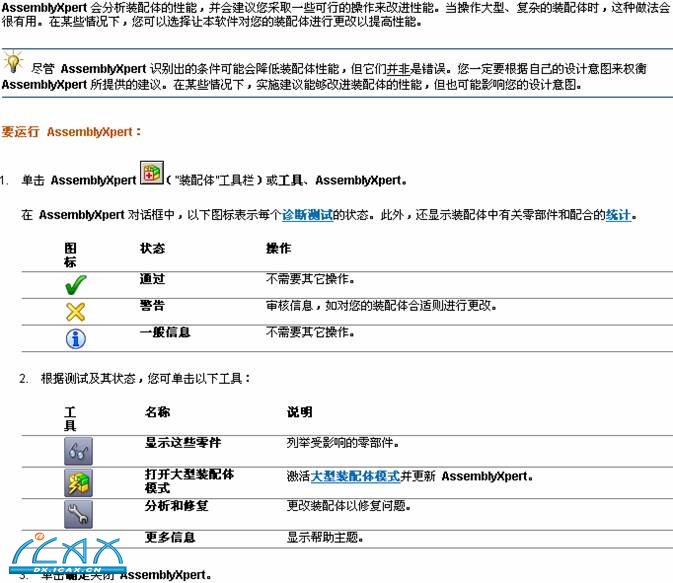Image resolution: width=673 pixels, height=583 pixels.
Task: Click the 显示帮助主题 description
Action: coord(325,537)
